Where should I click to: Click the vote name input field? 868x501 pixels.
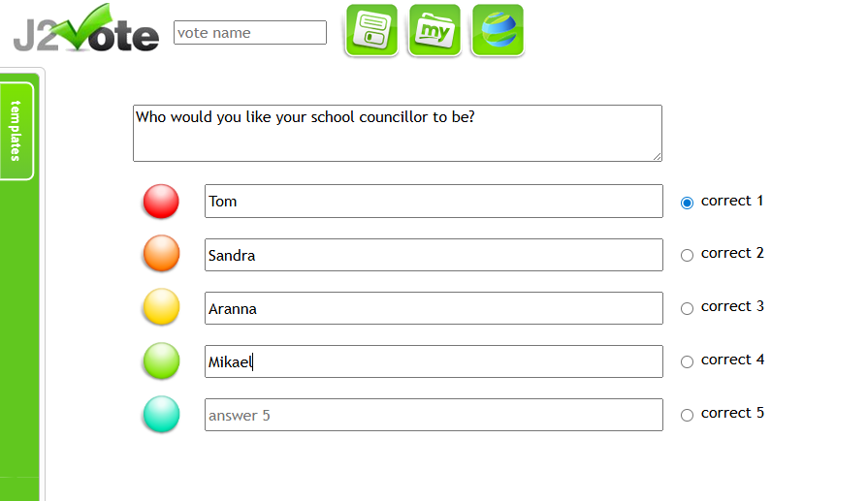point(250,33)
